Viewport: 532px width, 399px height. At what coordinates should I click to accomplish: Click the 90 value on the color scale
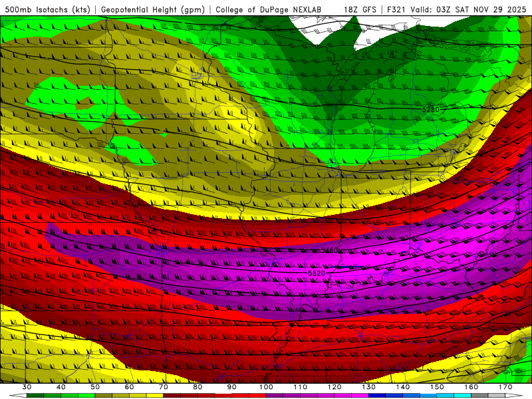coord(232,387)
